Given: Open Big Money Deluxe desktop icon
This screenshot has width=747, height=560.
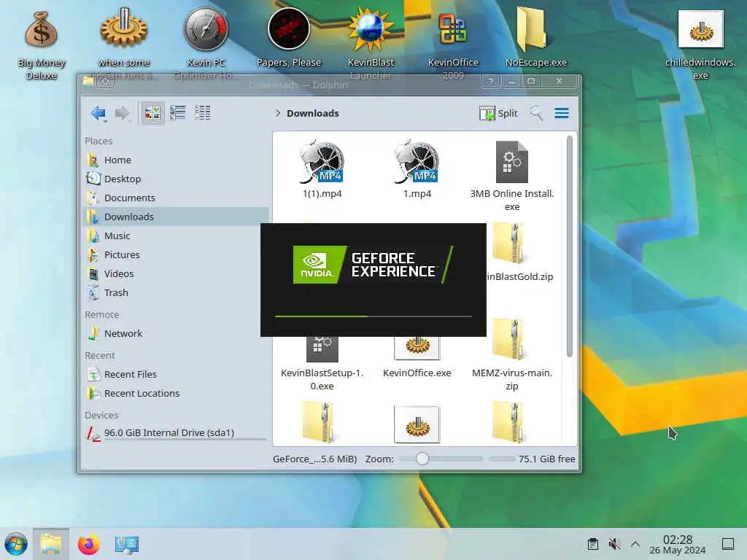Looking at the screenshot, I should [42, 45].
